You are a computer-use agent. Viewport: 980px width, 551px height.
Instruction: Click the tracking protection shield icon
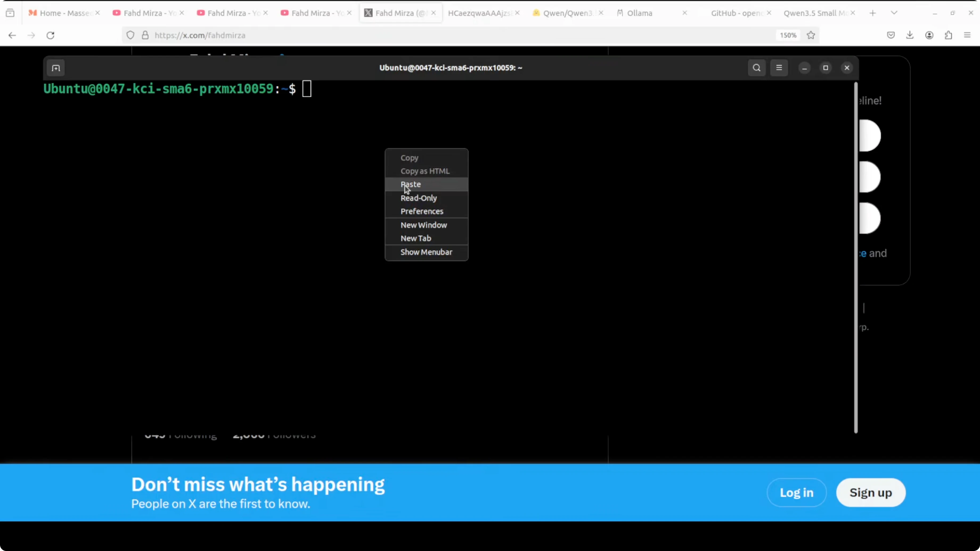tap(130, 35)
